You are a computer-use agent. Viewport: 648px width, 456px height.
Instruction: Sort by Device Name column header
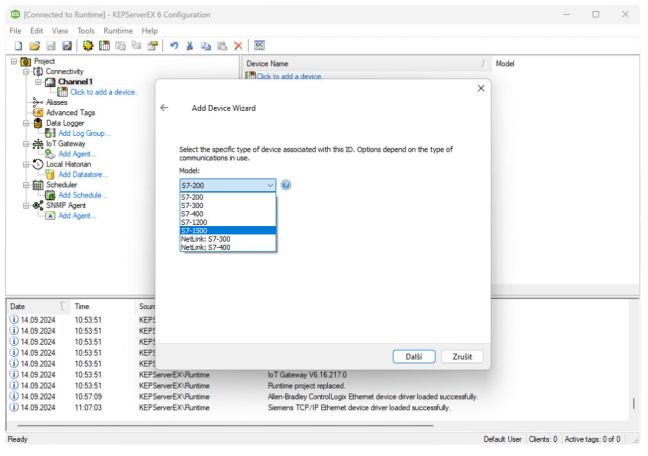pyautogui.click(x=366, y=64)
